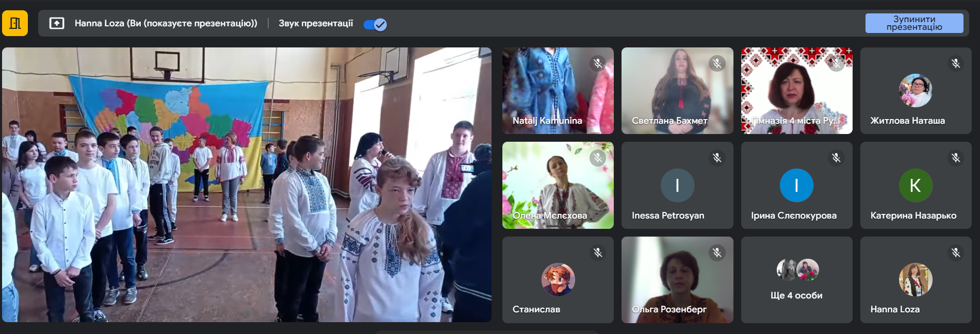Click muted mic icon on Ирина Слепокурова tile

point(836,158)
